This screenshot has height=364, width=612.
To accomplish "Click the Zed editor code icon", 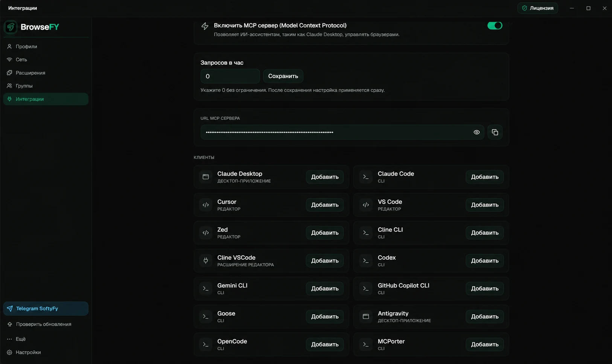I will (x=206, y=233).
